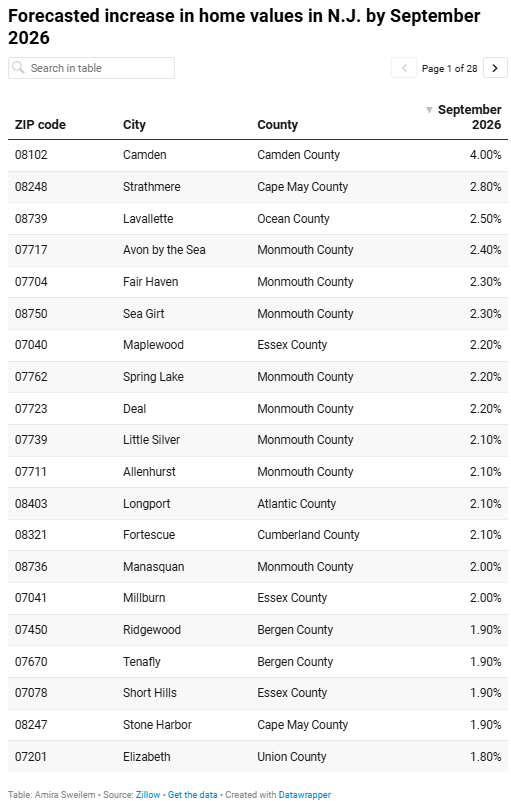
Task: Go to next page arrow
Action: click(495, 68)
